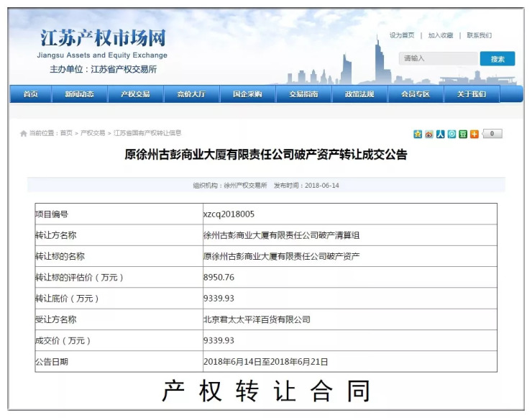
Task: Click the 产权转让合同 heading text
Action: 266,391
